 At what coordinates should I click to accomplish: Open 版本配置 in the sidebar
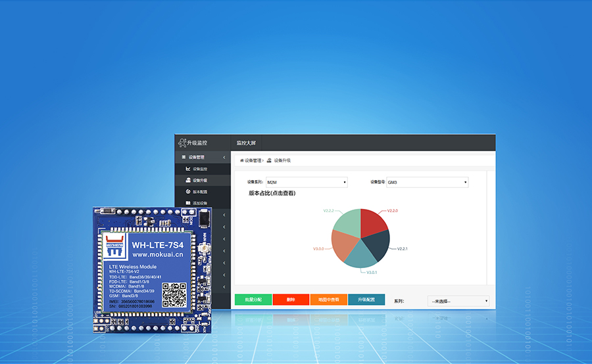point(203,192)
